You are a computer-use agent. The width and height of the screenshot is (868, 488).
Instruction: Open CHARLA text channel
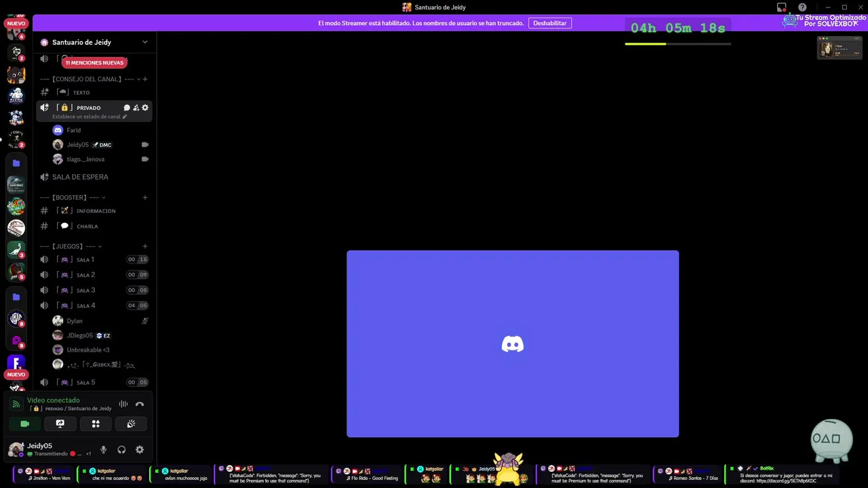coord(94,226)
